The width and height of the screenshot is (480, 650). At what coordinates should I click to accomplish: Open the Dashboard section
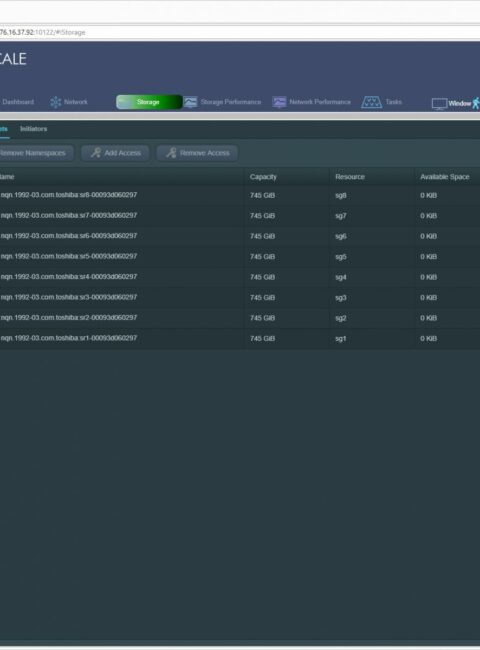[18, 102]
